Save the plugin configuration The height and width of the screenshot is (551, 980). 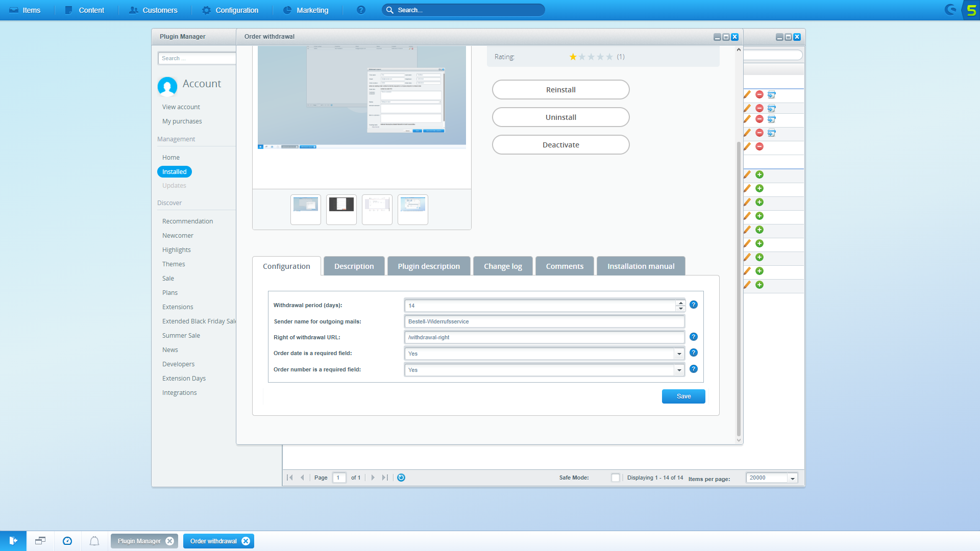click(x=683, y=396)
